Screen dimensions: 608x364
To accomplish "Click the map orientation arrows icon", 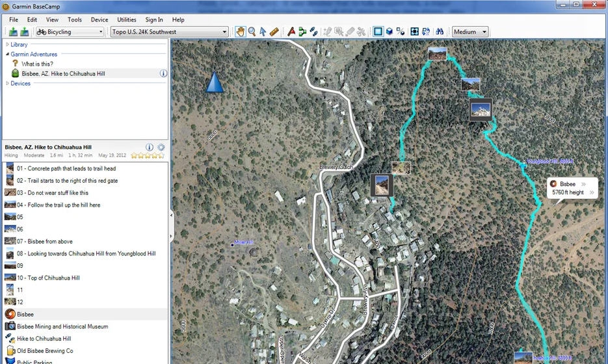I will (426, 32).
